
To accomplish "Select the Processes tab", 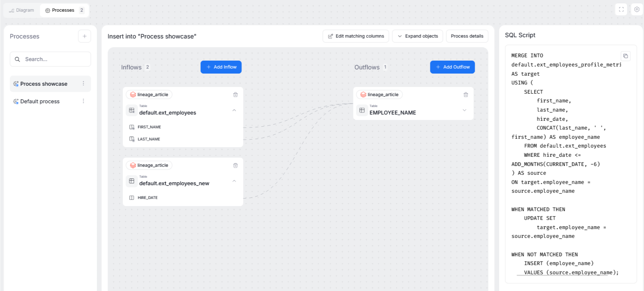I will (64, 10).
